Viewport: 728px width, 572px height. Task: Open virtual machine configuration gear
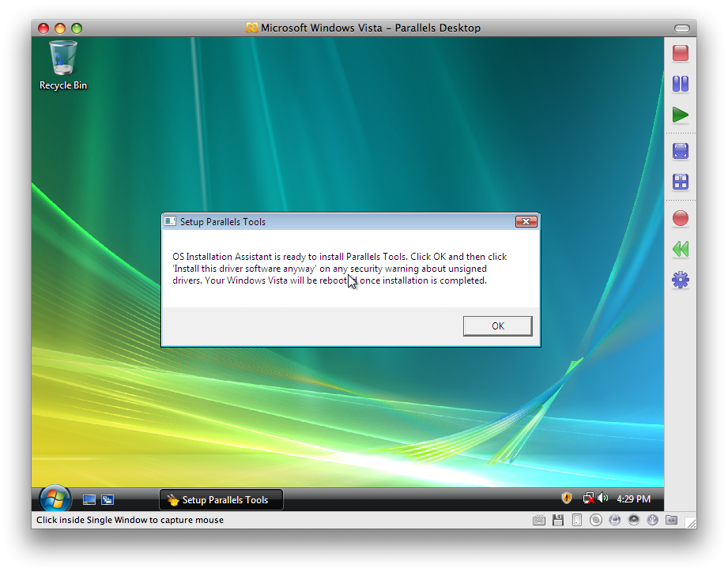[x=681, y=280]
